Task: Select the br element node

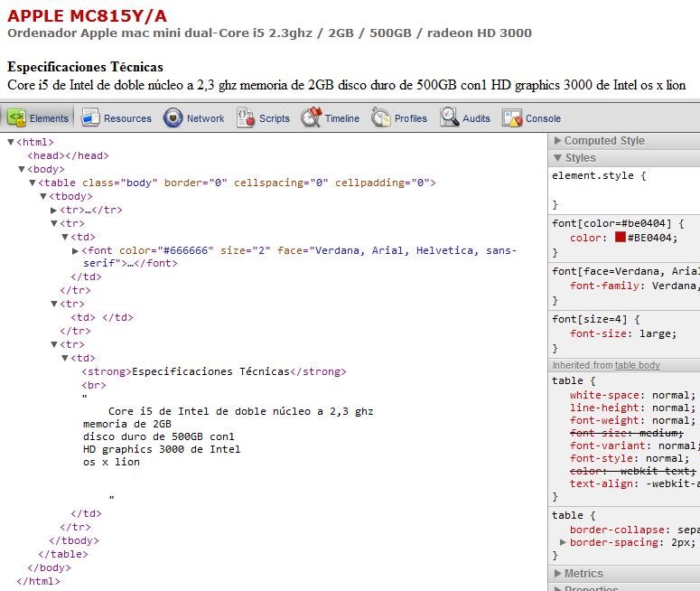Action: pos(94,385)
